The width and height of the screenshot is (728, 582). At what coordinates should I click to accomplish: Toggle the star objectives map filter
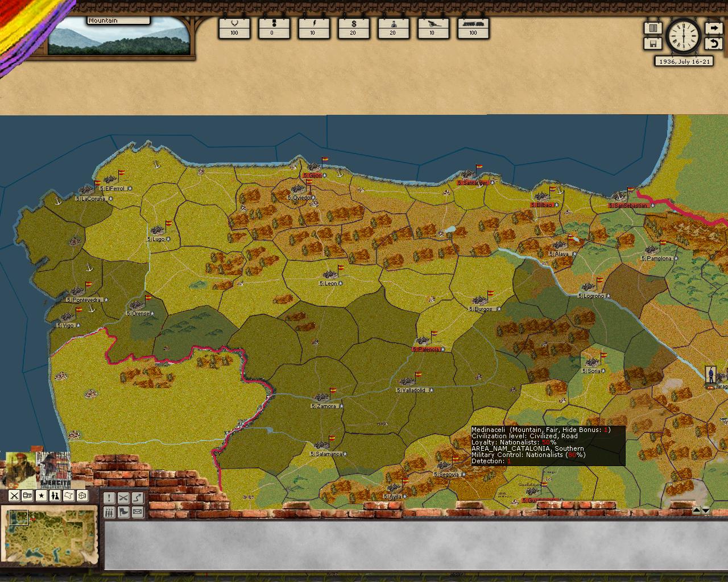(42, 496)
